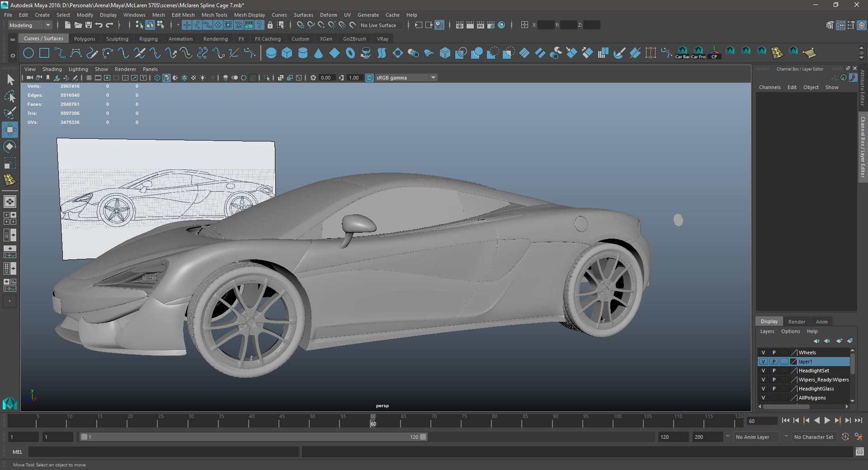The image size is (868, 470).
Task: Choose the Paint Selection tool
Action: (x=10, y=113)
